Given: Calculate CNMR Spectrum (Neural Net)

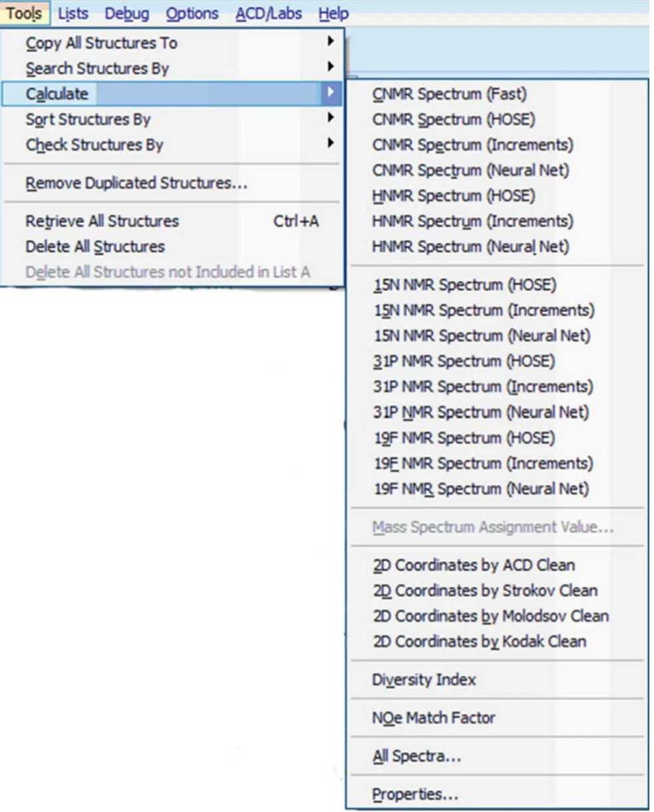Looking at the screenshot, I should tap(496, 170).
